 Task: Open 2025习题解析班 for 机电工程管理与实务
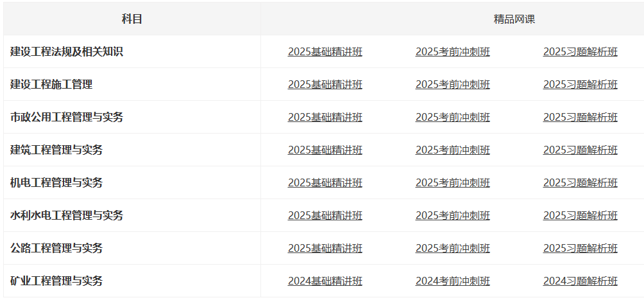(x=580, y=182)
